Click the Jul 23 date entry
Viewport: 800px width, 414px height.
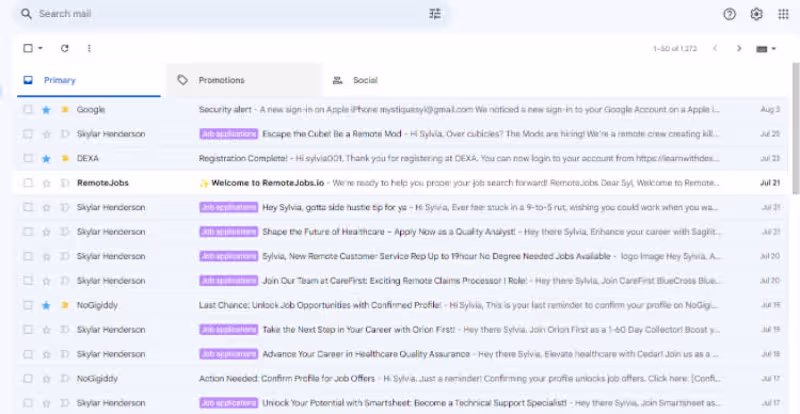[x=770, y=159]
